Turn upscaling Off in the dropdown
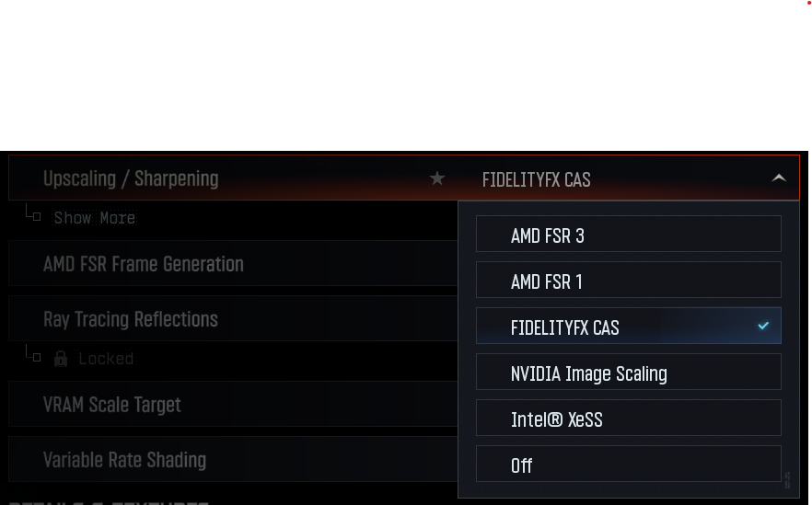The width and height of the screenshot is (812, 505). (628, 465)
